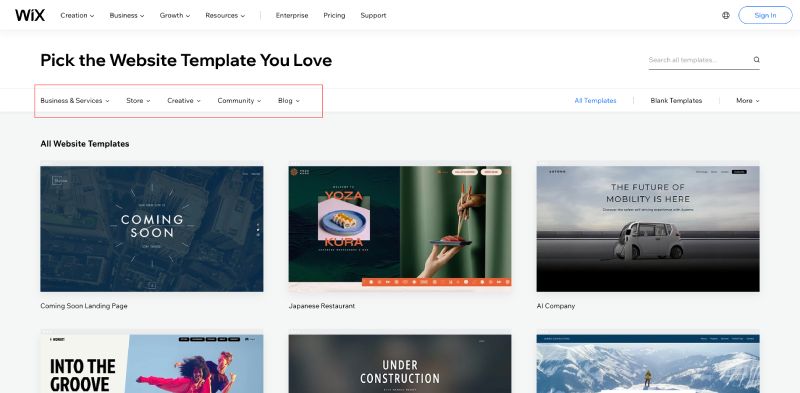Click the AI Company title

pos(556,306)
